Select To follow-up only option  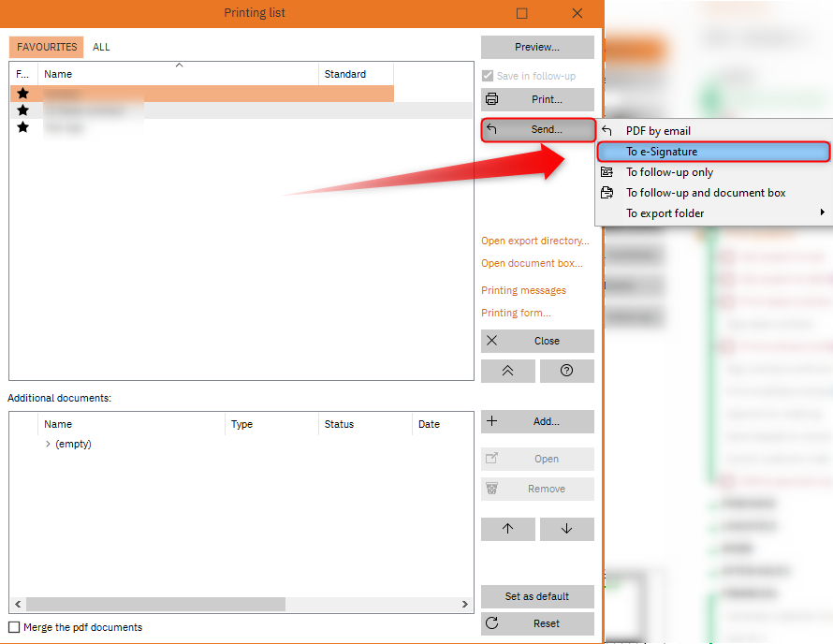point(669,172)
